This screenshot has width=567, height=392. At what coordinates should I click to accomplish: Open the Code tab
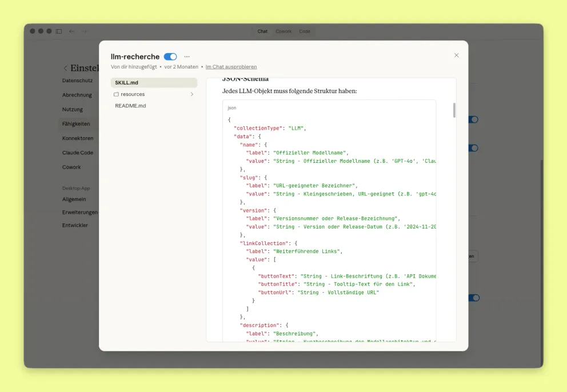pos(305,31)
